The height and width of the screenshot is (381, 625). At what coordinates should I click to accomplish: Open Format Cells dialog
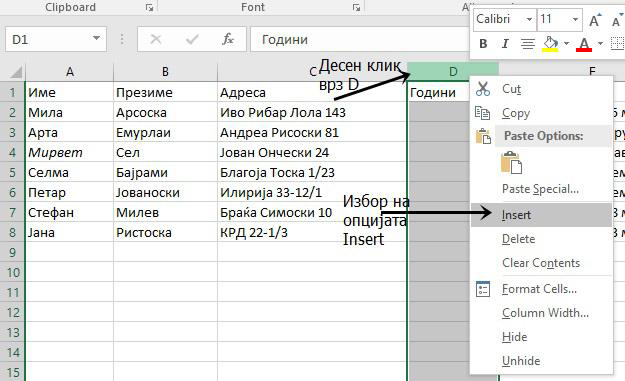(541, 289)
